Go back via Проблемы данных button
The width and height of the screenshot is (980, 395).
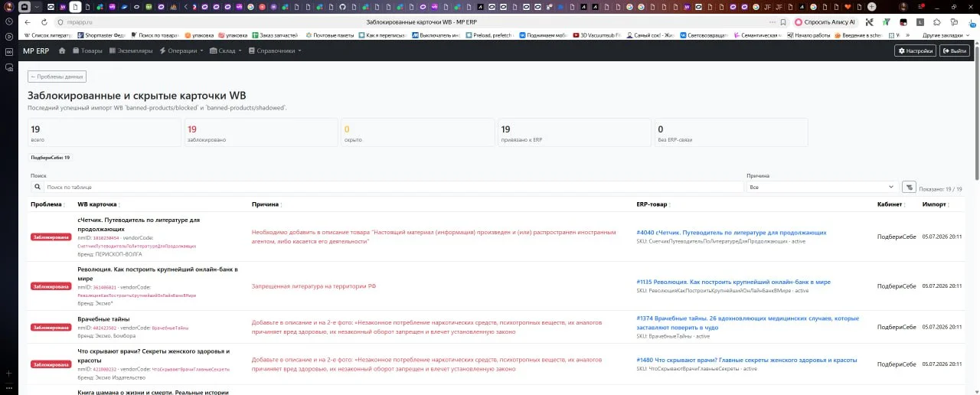(x=57, y=77)
